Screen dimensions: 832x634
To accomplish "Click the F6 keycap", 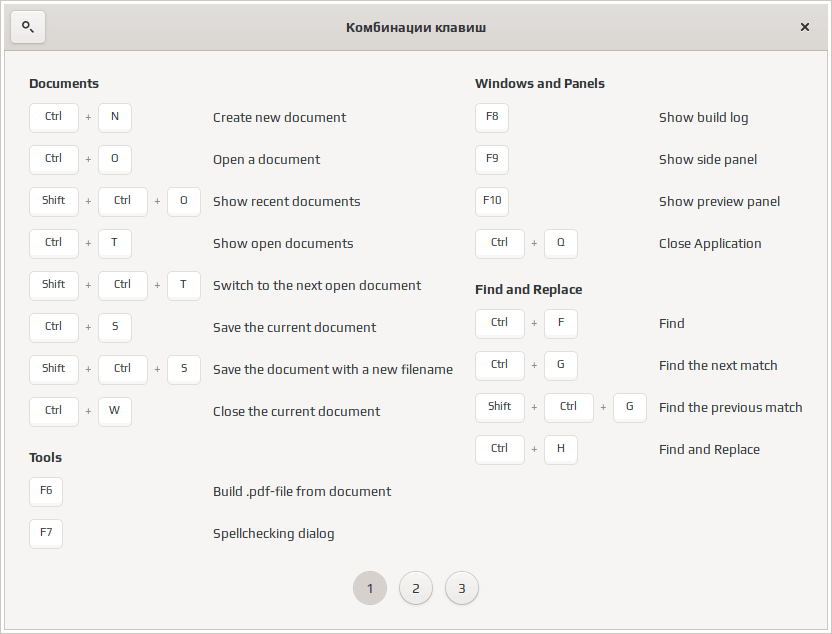I will 46,491.
